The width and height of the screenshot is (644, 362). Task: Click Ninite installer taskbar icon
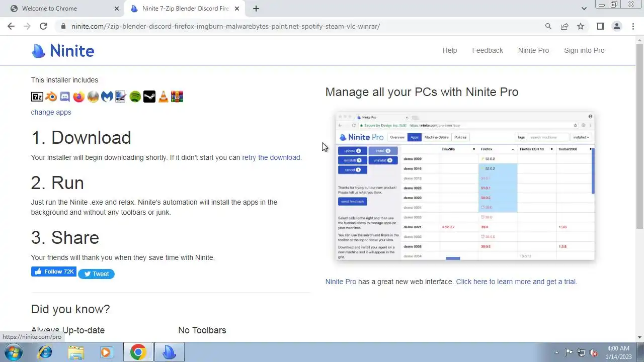click(170, 352)
